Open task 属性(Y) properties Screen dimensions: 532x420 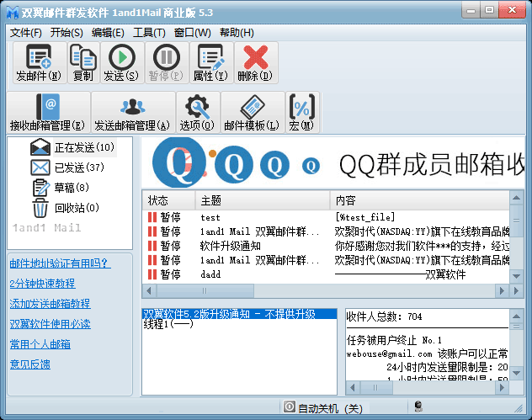211,63
